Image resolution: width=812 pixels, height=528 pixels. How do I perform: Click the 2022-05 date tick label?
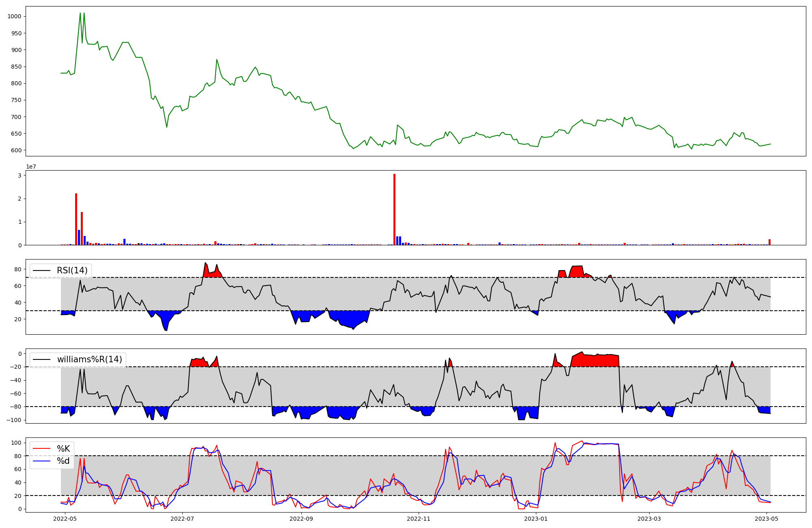tap(65, 519)
